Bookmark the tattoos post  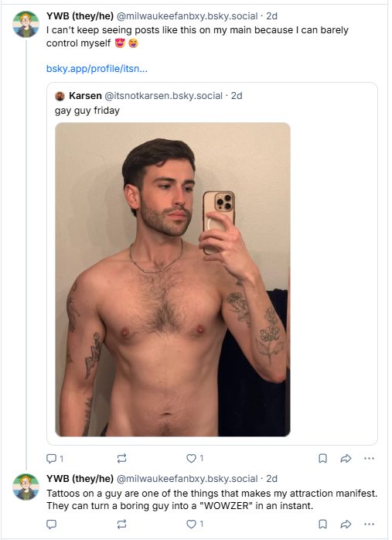(x=322, y=525)
